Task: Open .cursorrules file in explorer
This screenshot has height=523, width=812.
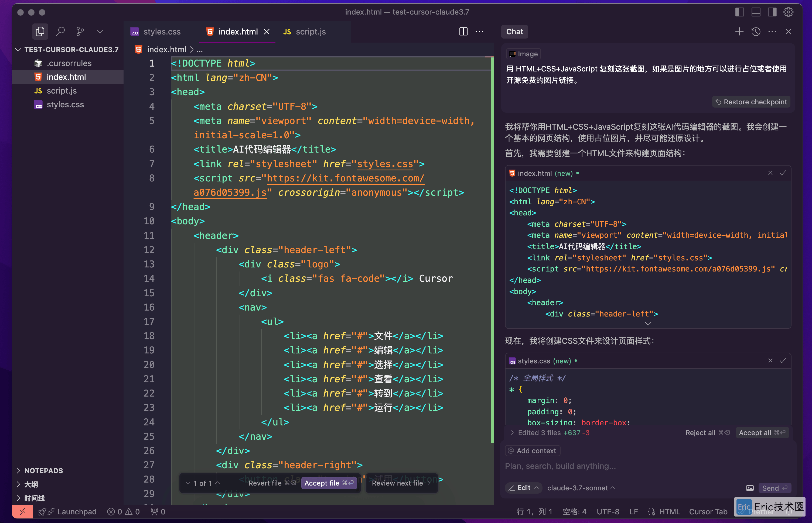Action: click(68, 63)
